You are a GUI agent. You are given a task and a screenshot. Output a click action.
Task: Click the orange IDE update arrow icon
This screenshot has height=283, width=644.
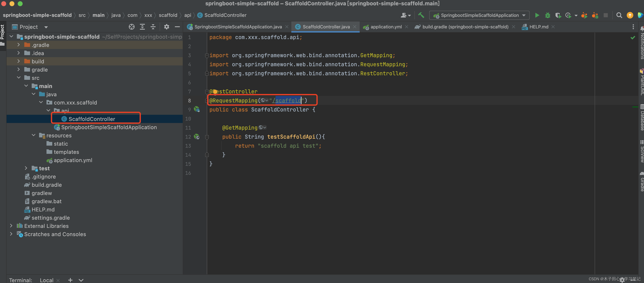(630, 15)
